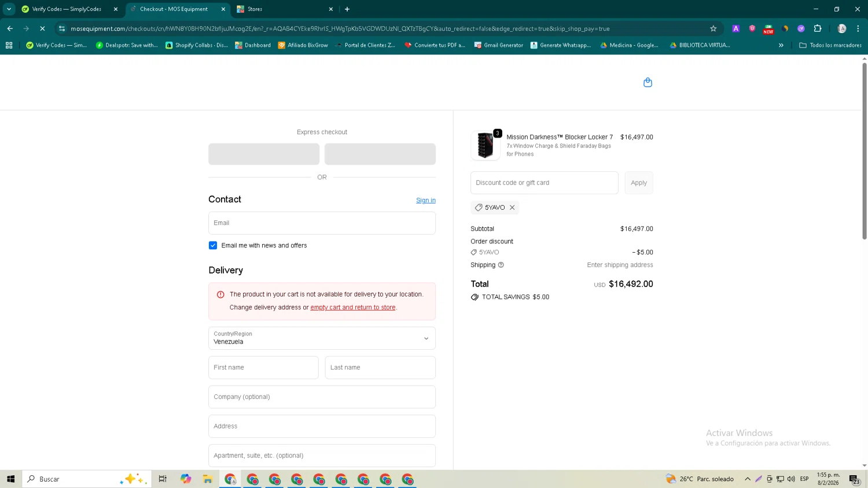
Task: Click the first express checkout button
Action: 264,154
